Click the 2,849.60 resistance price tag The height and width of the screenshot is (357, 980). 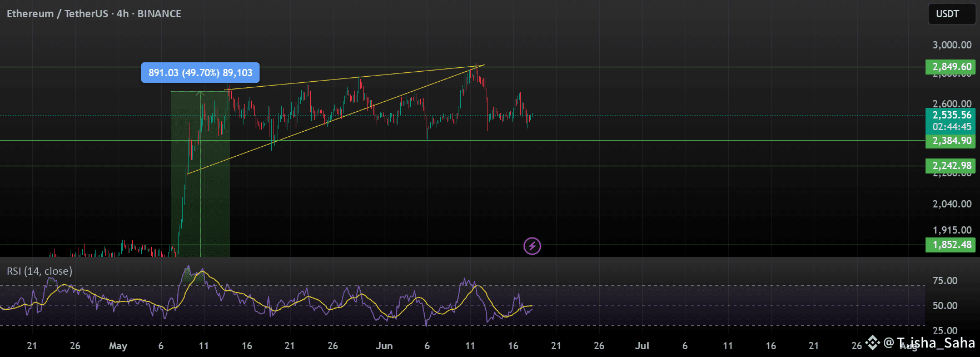pyautogui.click(x=952, y=67)
